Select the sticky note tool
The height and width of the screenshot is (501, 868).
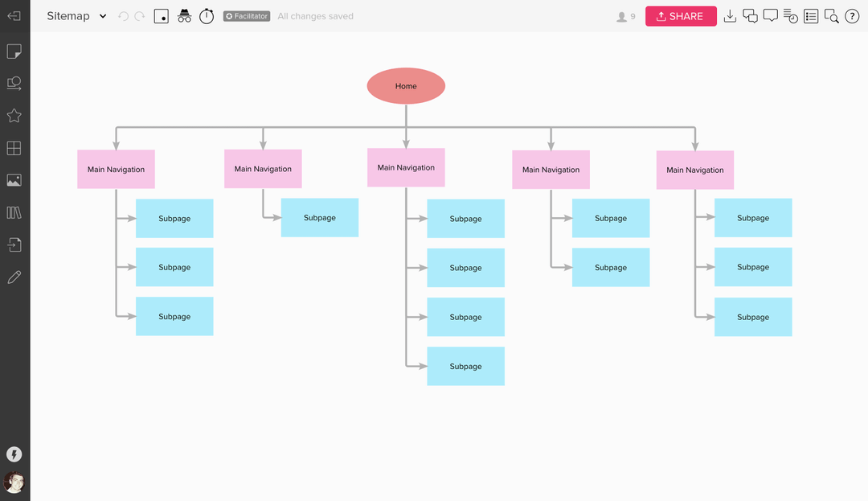pyautogui.click(x=14, y=51)
